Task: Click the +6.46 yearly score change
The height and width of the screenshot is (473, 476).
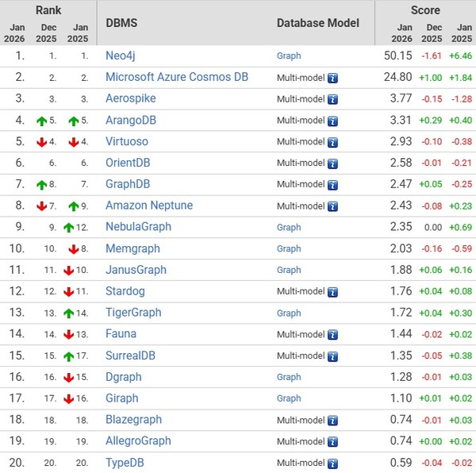Action: tap(460, 56)
